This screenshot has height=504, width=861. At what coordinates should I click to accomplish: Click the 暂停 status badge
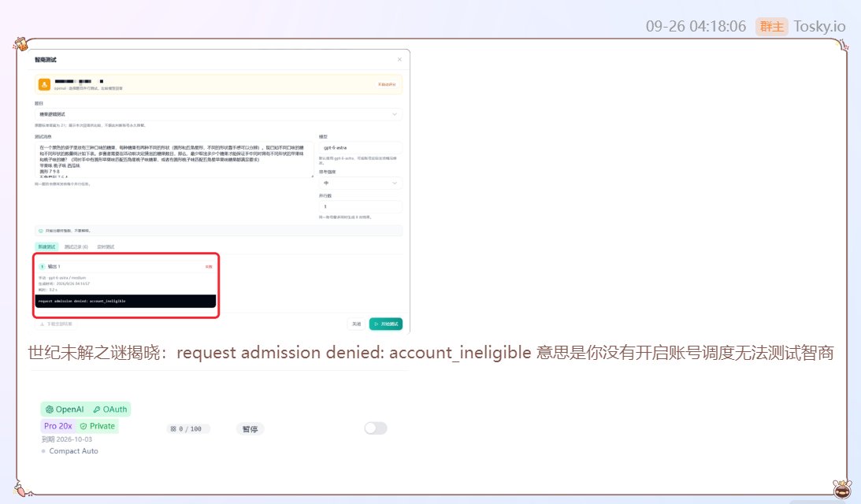pyautogui.click(x=250, y=428)
